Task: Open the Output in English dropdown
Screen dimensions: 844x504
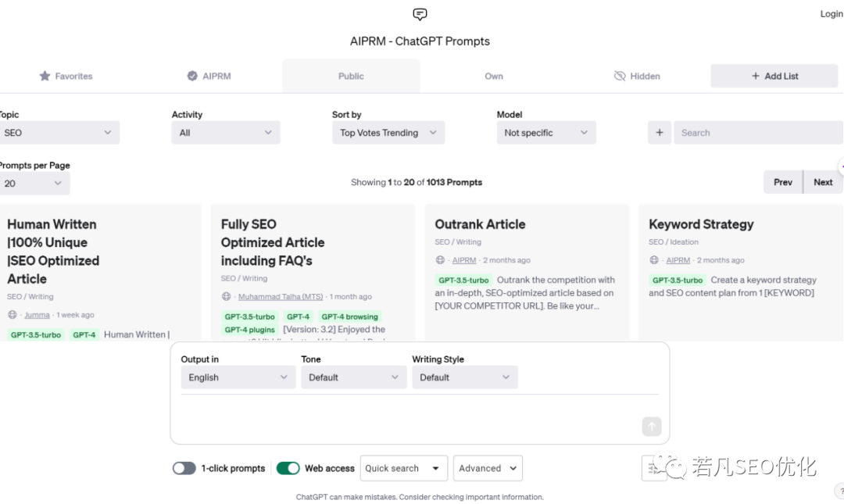Action: click(x=238, y=377)
